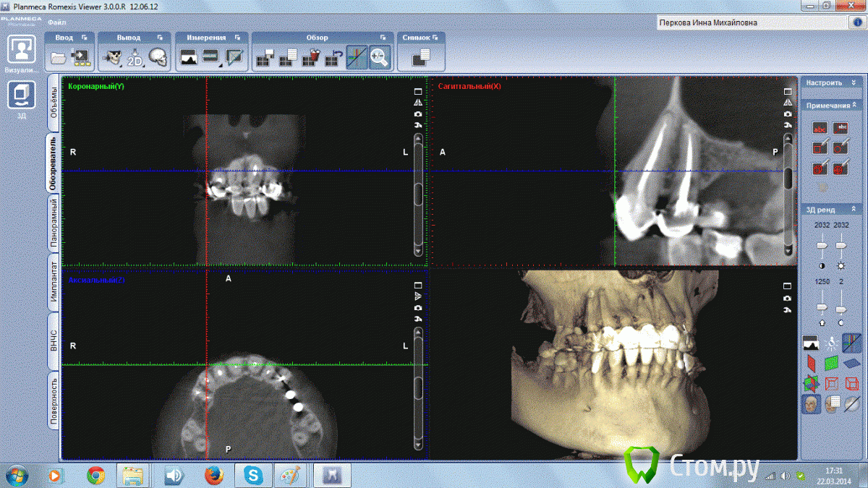Toggle the crosshair lines display in toolbar
The width and height of the screenshot is (868, 488).
[x=357, y=57]
